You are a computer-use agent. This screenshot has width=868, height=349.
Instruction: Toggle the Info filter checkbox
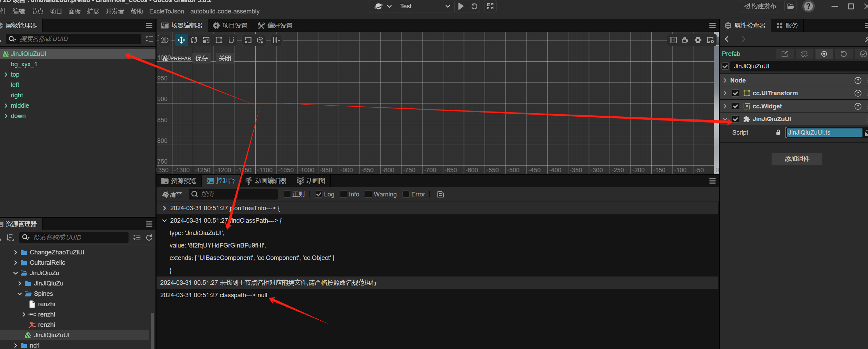[x=344, y=194]
